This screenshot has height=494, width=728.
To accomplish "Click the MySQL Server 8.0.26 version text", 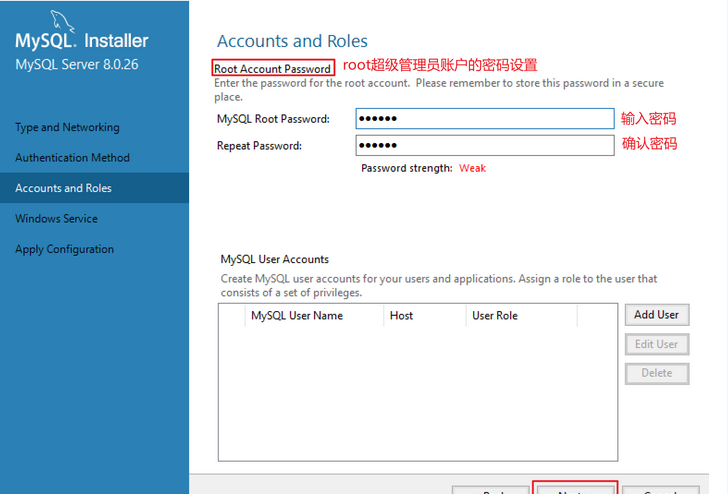I will point(77,64).
